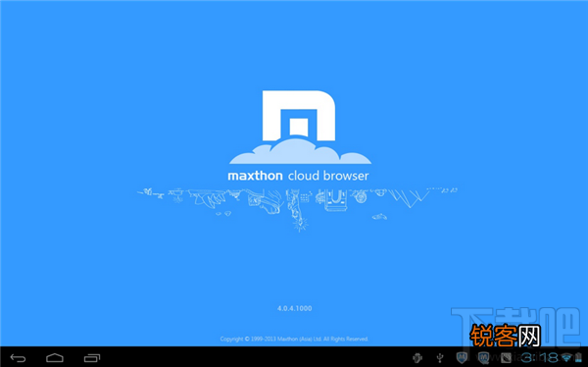This screenshot has height=367, width=588.
Task: Click the Maxthon (Asia) Ltd. copyright line
Action: tap(294, 339)
